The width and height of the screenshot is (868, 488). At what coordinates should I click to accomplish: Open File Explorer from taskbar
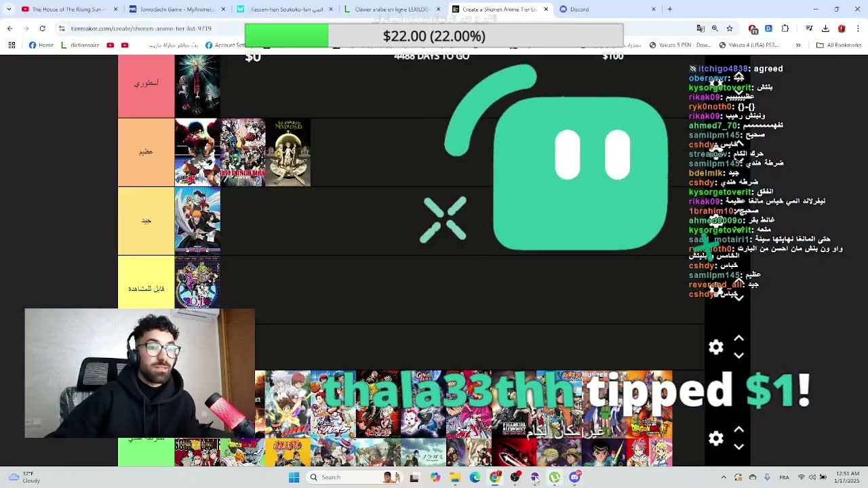coord(455,477)
